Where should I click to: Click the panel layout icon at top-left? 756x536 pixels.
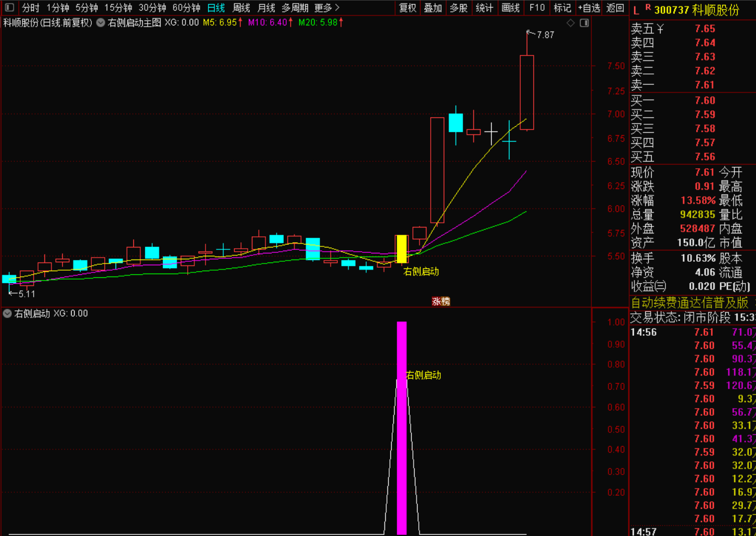click(9, 8)
